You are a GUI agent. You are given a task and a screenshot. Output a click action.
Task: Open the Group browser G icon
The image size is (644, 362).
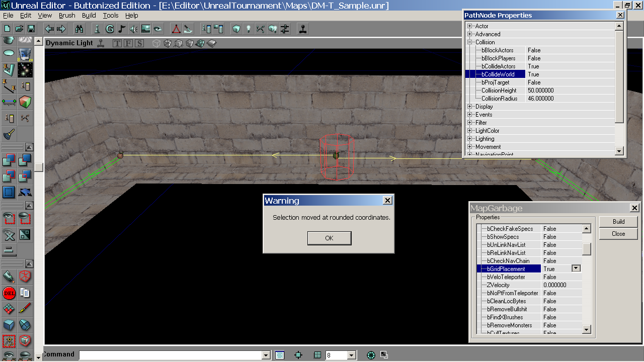click(110, 29)
